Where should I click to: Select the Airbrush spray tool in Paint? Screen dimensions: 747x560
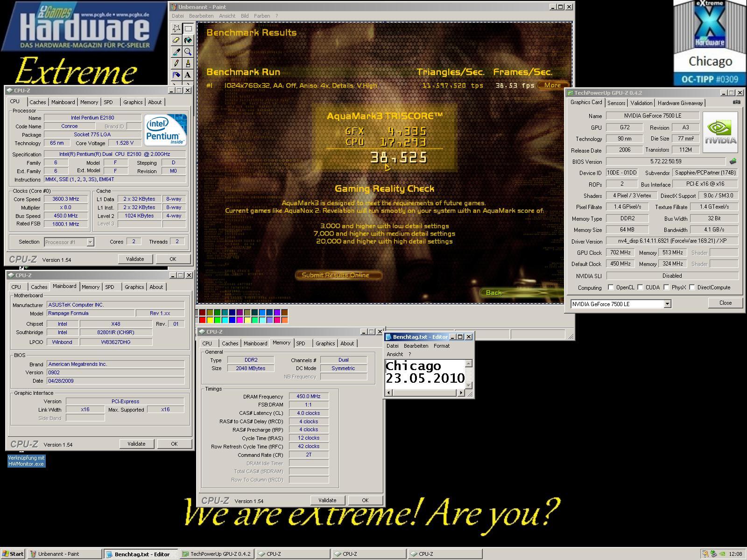point(176,75)
